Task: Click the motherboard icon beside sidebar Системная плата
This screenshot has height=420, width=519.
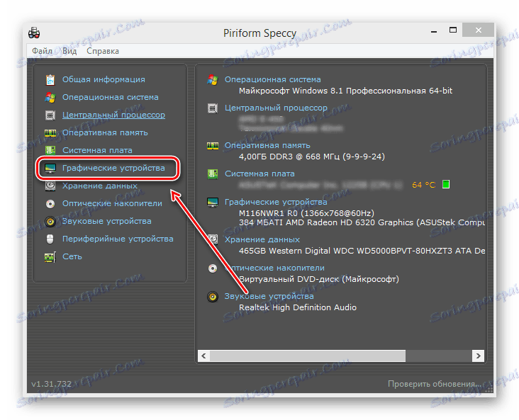Action: (50, 150)
